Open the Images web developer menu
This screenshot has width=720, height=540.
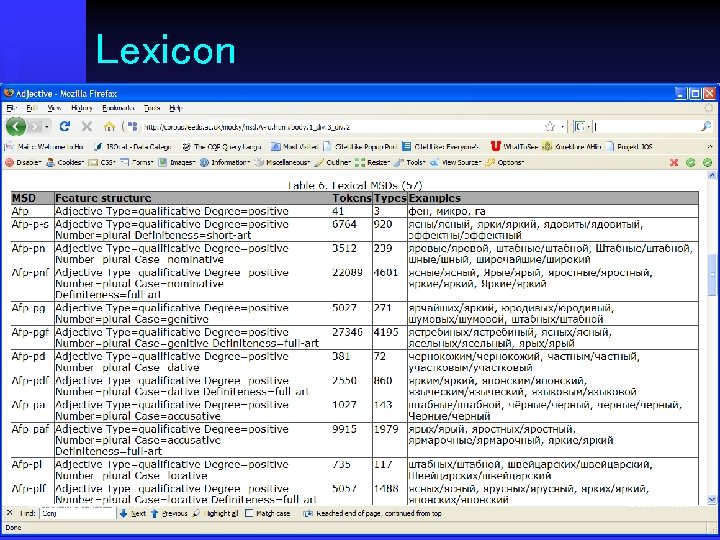tap(177, 162)
